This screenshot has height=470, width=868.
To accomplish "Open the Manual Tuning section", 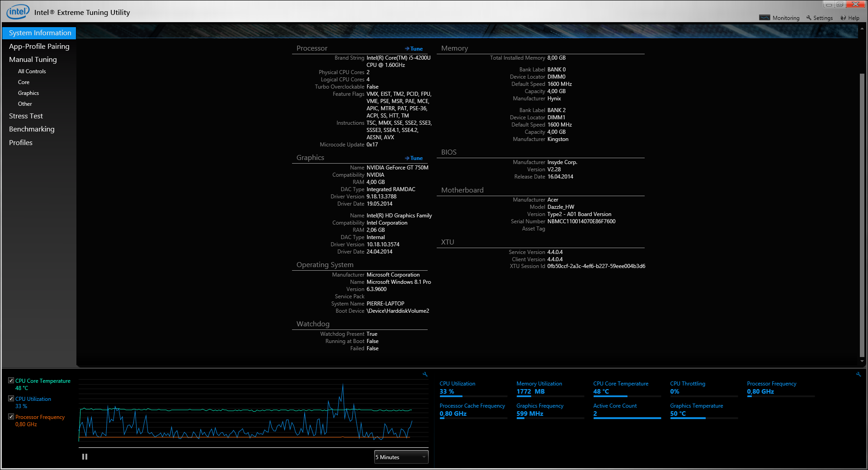I will point(33,59).
